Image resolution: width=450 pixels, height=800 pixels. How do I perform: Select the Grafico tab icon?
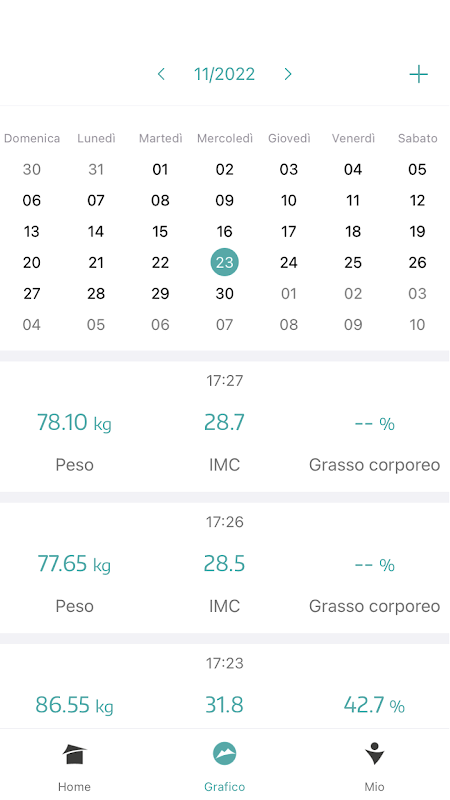pos(224,754)
